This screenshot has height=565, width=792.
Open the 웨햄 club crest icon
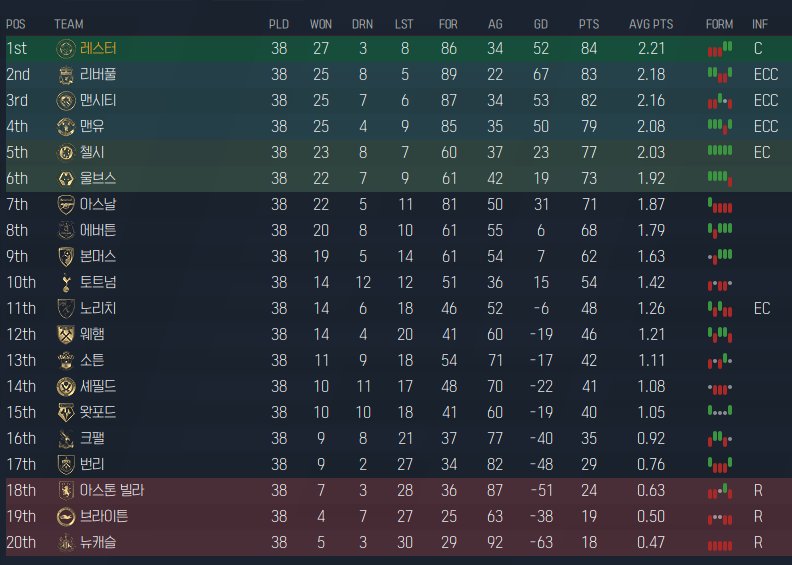tap(66, 334)
